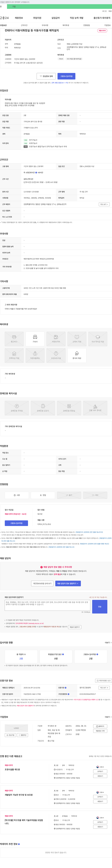Open the 채용정보 main menu
Screen dimensions: 112x868
point(19,18)
